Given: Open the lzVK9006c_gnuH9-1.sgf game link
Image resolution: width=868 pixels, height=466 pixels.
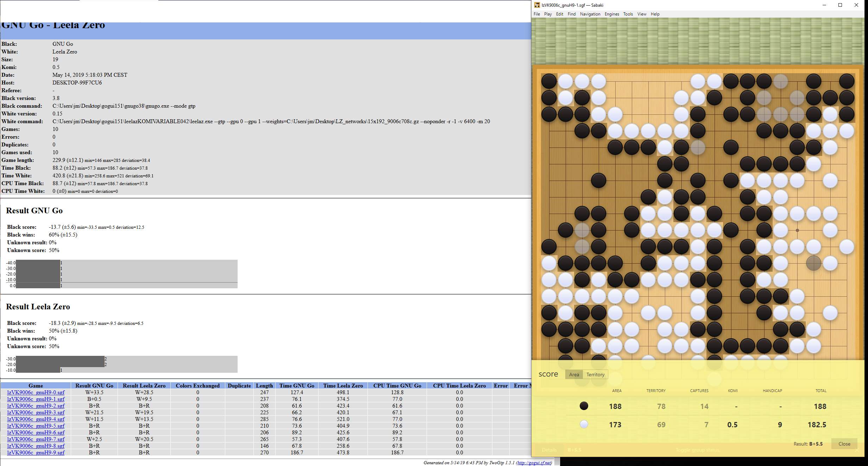Looking at the screenshot, I should [36, 399].
